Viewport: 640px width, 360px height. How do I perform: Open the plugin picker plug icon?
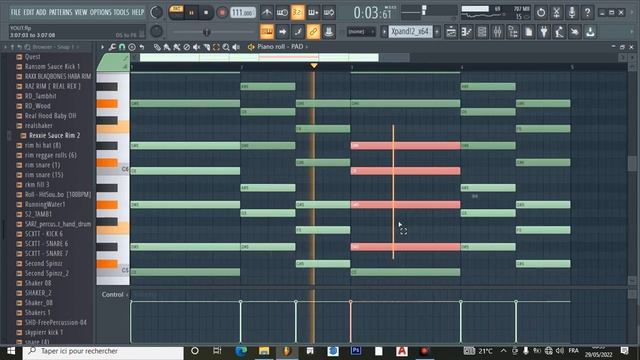(x=544, y=31)
